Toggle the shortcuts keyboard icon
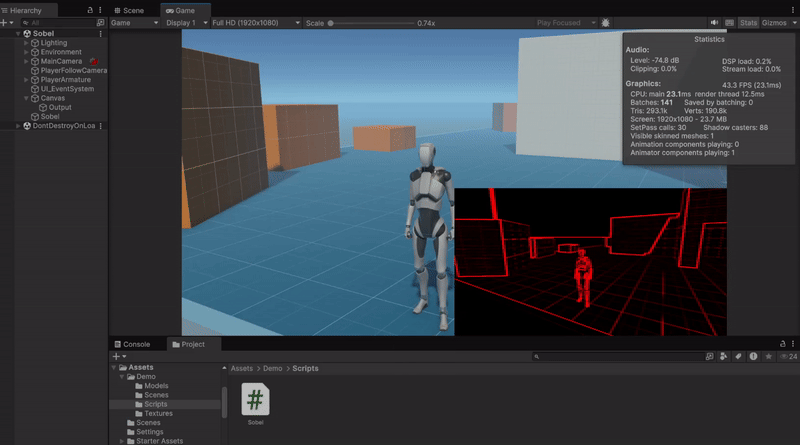Screen dimensions: 800x445 pyautogui.click(x=730, y=23)
